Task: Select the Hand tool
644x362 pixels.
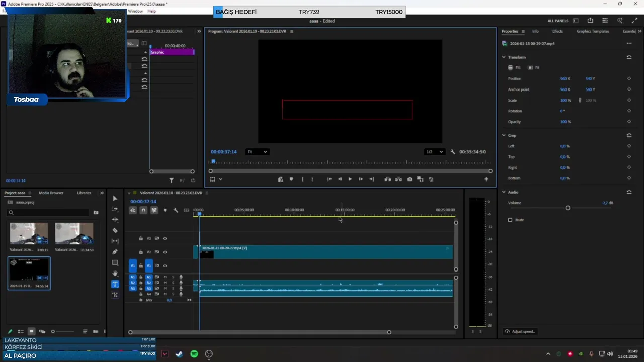Action: pyautogui.click(x=115, y=273)
